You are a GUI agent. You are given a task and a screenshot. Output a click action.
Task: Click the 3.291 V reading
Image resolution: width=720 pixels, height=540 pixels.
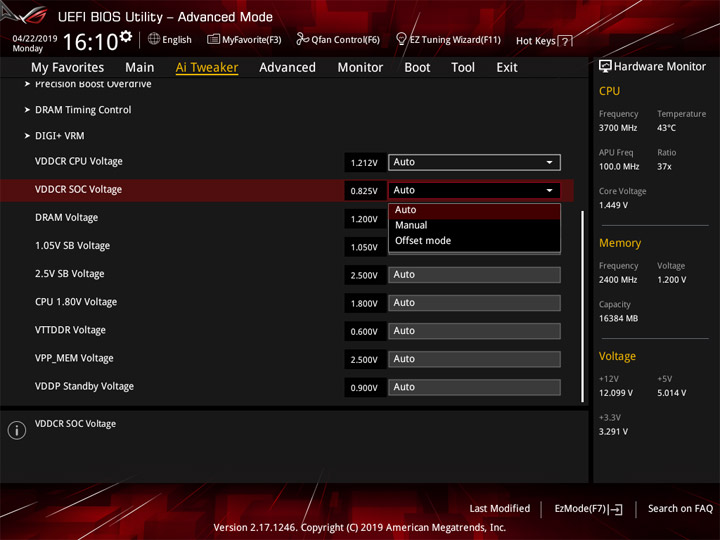click(613, 432)
